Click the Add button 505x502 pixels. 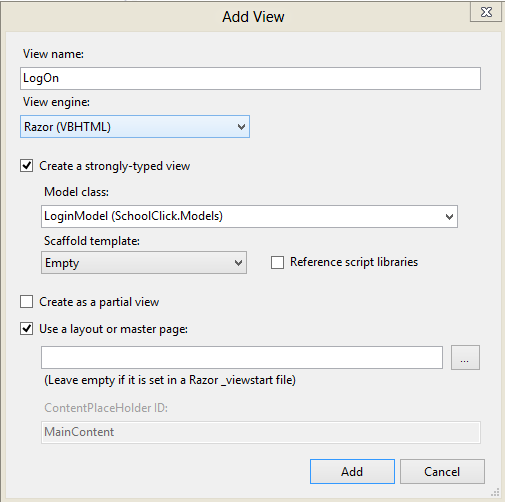point(352,471)
